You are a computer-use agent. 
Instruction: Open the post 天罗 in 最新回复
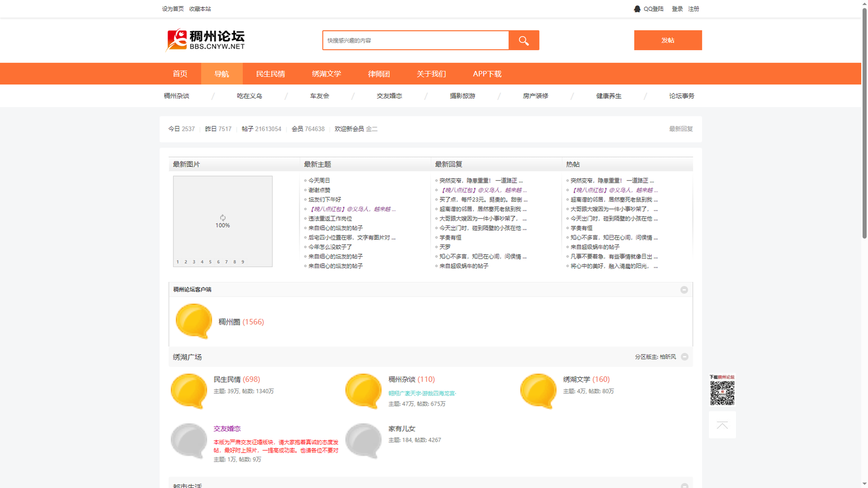point(445,247)
